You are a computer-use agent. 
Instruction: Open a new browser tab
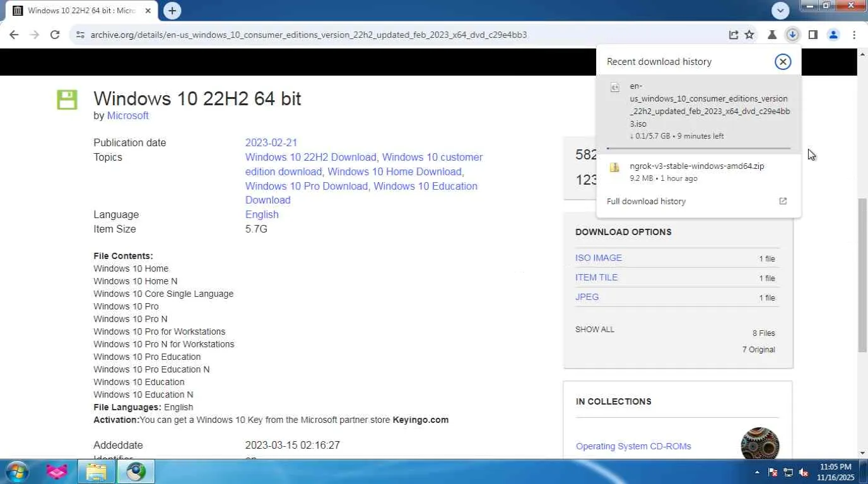pos(172,11)
